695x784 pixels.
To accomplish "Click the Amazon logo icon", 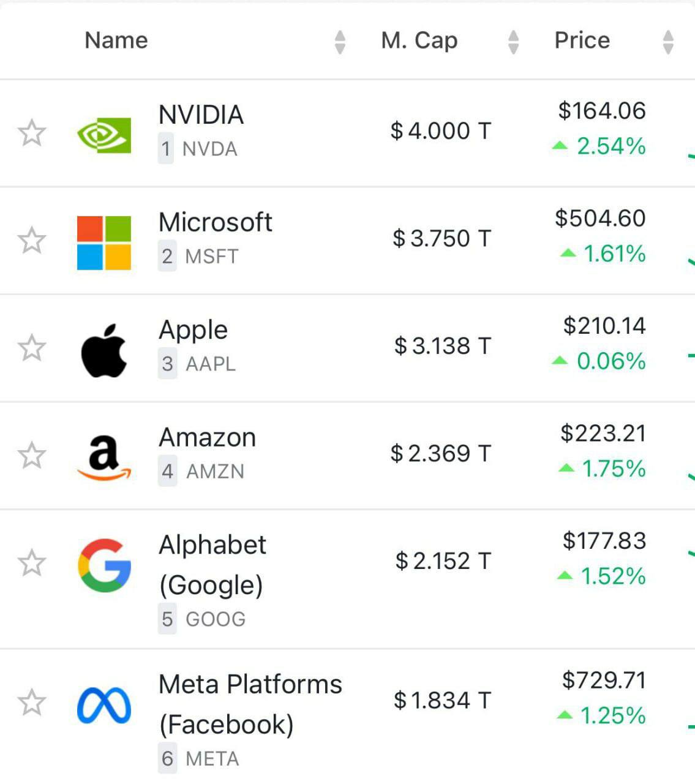I will [104, 458].
